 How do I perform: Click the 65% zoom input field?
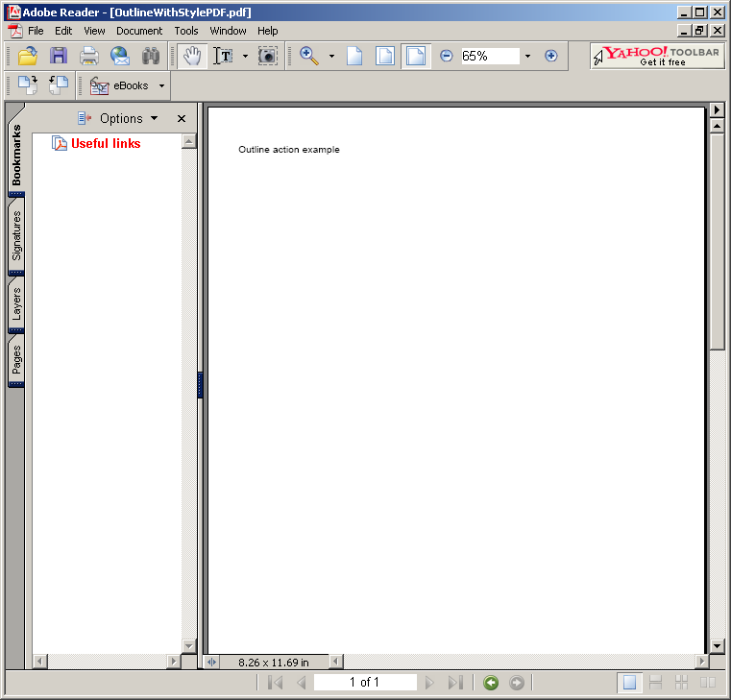tap(490, 56)
